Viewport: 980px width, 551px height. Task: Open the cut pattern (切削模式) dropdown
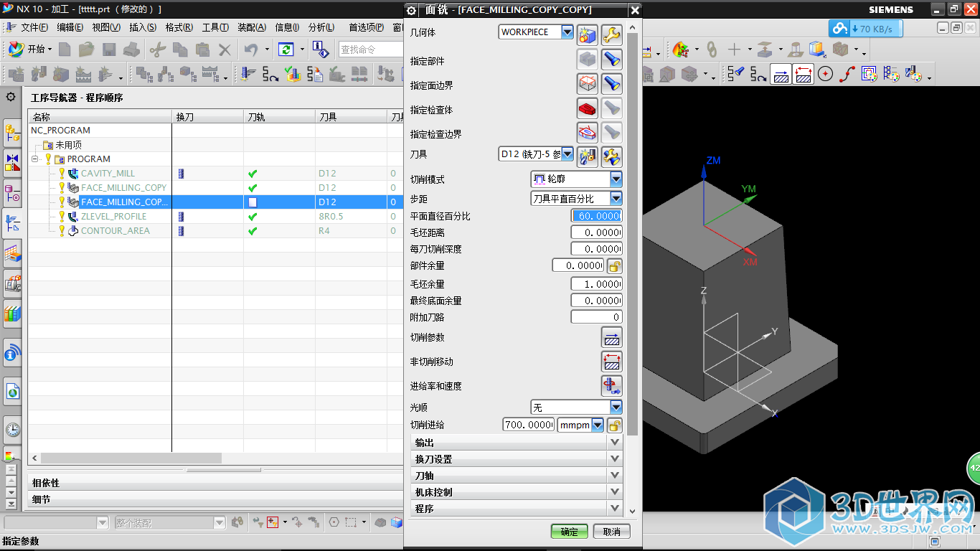[616, 179]
